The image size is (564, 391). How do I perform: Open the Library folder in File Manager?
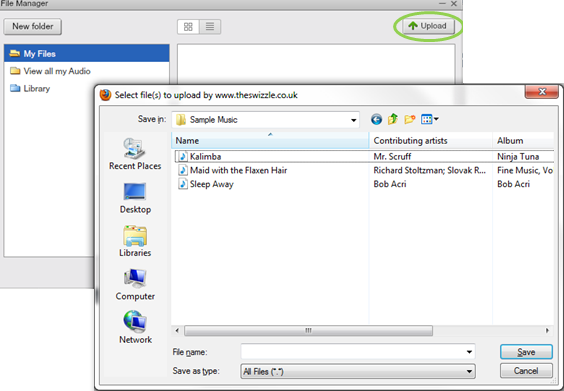[x=30, y=88]
